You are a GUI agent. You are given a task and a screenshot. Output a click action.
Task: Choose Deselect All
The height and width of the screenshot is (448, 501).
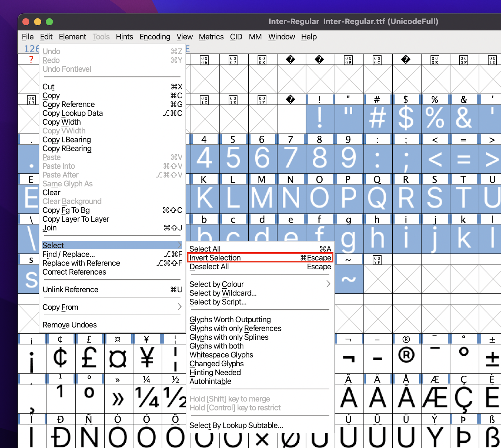point(209,266)
